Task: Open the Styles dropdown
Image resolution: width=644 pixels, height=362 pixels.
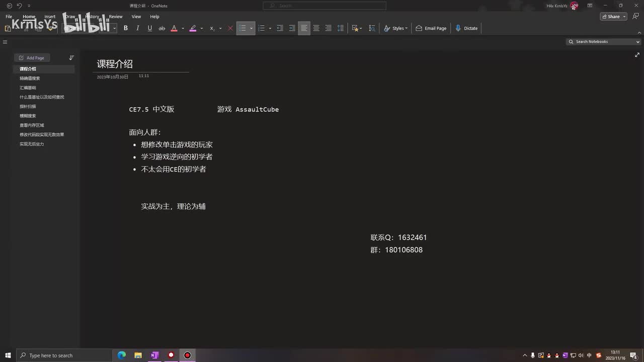Action: 395,28
